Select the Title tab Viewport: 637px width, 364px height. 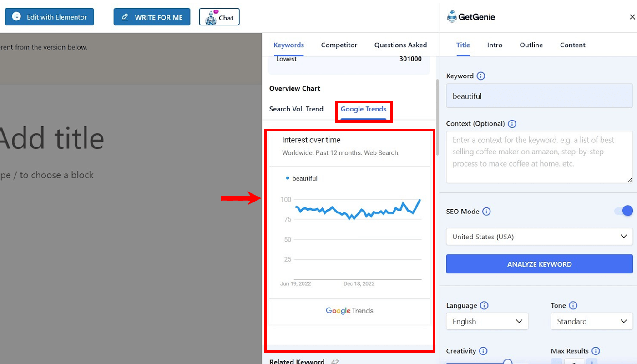click(463, 45)
